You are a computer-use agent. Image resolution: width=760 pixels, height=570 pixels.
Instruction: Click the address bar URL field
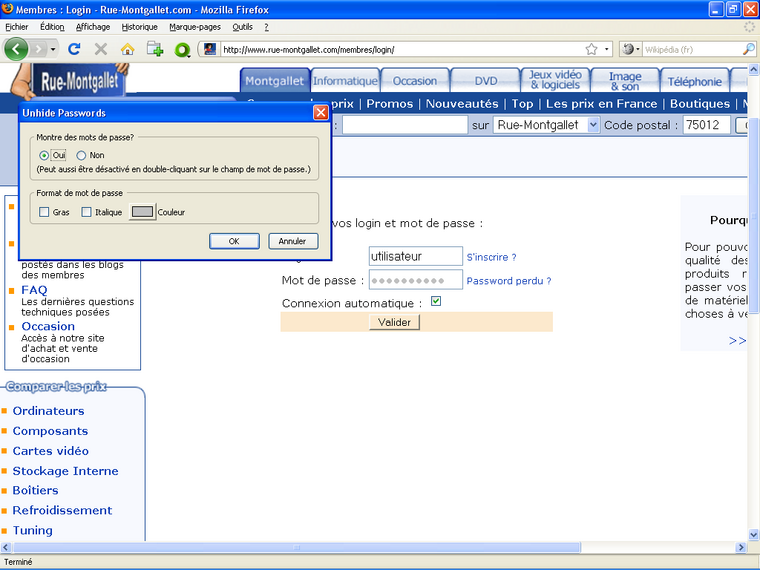402,49
